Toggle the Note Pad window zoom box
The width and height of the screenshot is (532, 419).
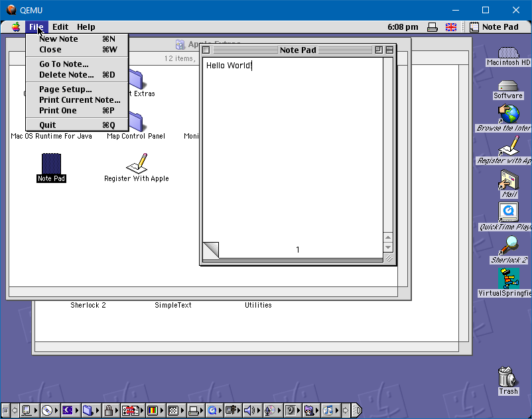[x=378, y=50]
